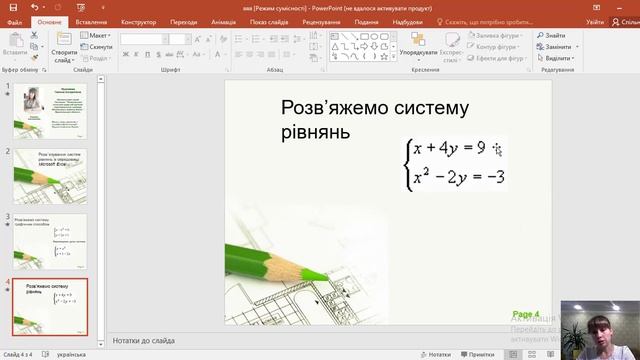Open the Виділити select menu
The image size is (640, 360).
(556, 58)
